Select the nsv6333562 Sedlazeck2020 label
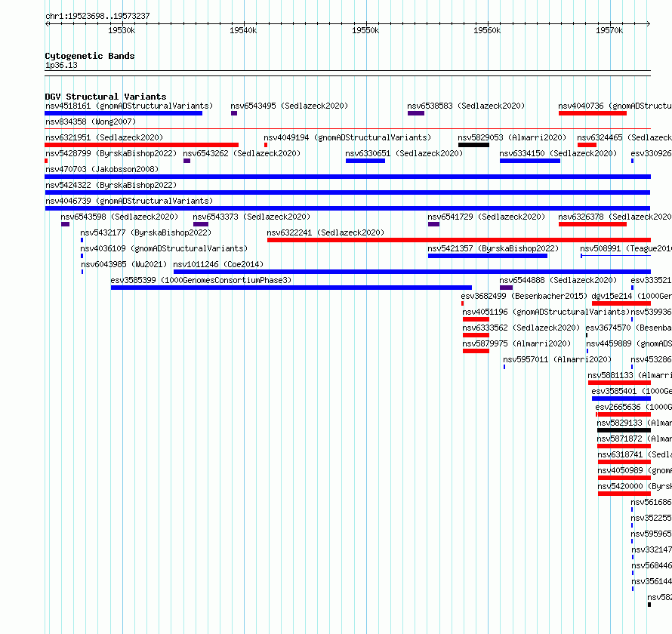 tap(521, 328)
